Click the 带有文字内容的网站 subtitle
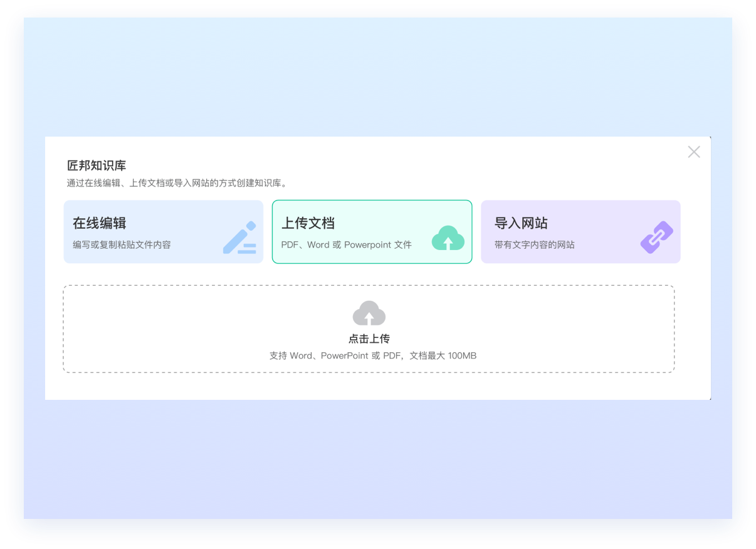 (534, 245)
